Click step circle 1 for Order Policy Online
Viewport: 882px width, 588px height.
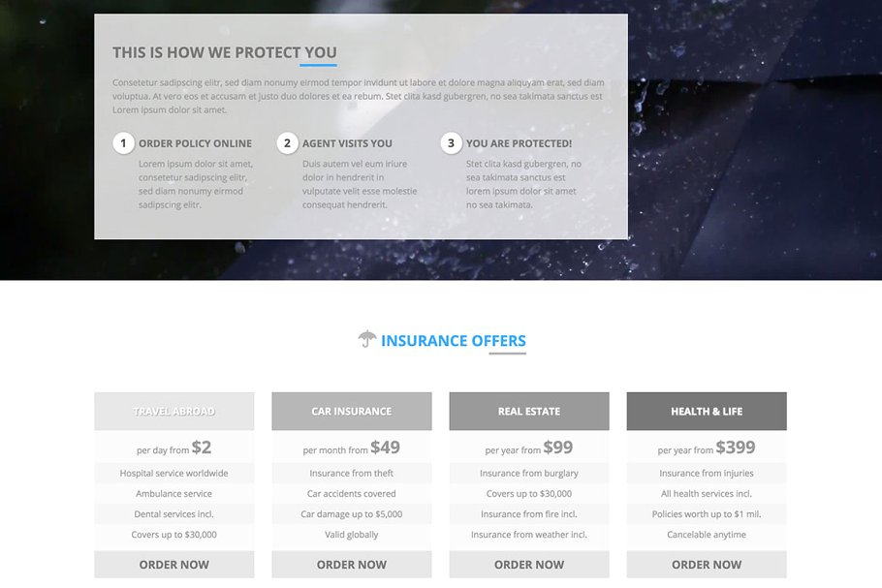coord(123,142)
